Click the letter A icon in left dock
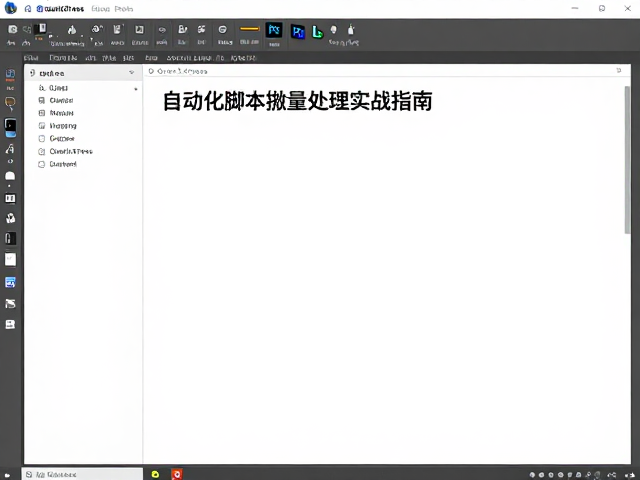Viewport: 640px width, 480px height. coord(10,149)
